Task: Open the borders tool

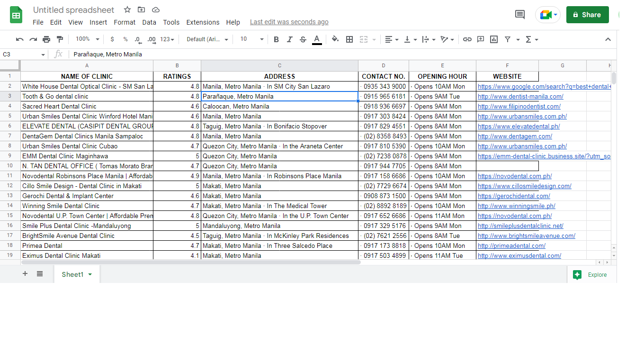Action: pyautogui.click(x=349, y=39)
